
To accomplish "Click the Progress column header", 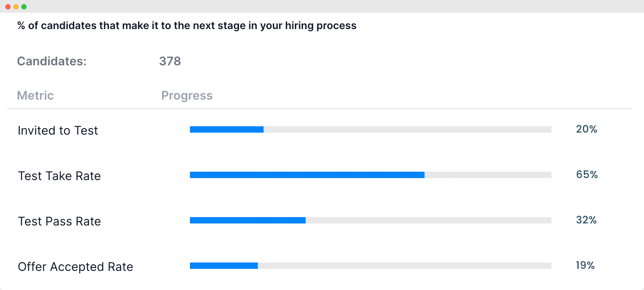I will tap(187, 96).
